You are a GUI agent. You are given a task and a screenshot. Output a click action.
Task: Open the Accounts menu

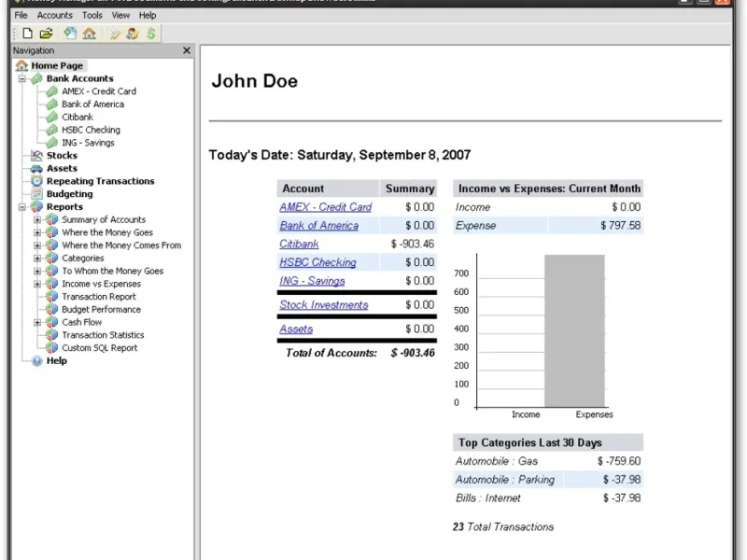point(55,15)
